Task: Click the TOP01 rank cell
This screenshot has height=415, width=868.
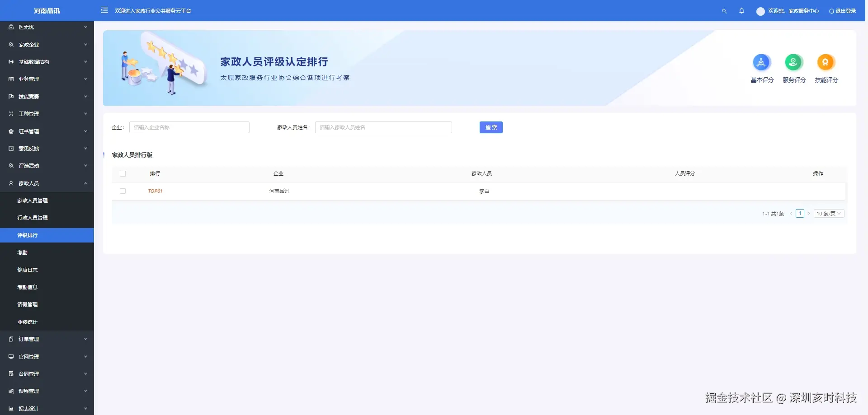Action: coord(155,191)
